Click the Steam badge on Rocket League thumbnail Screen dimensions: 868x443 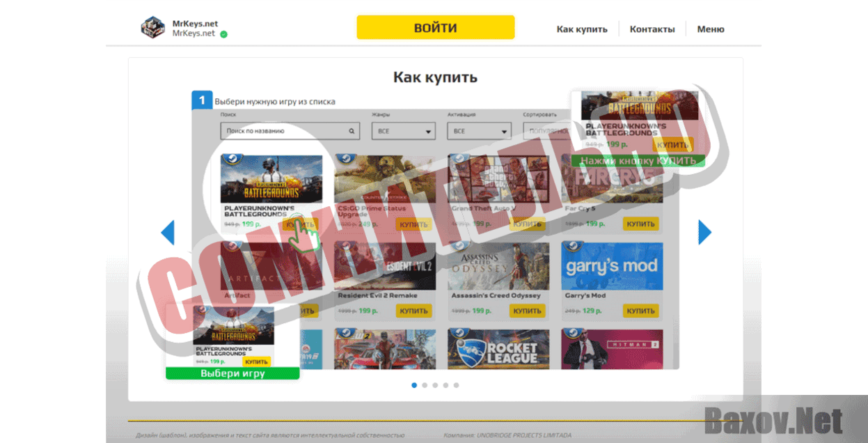(459, 334)
